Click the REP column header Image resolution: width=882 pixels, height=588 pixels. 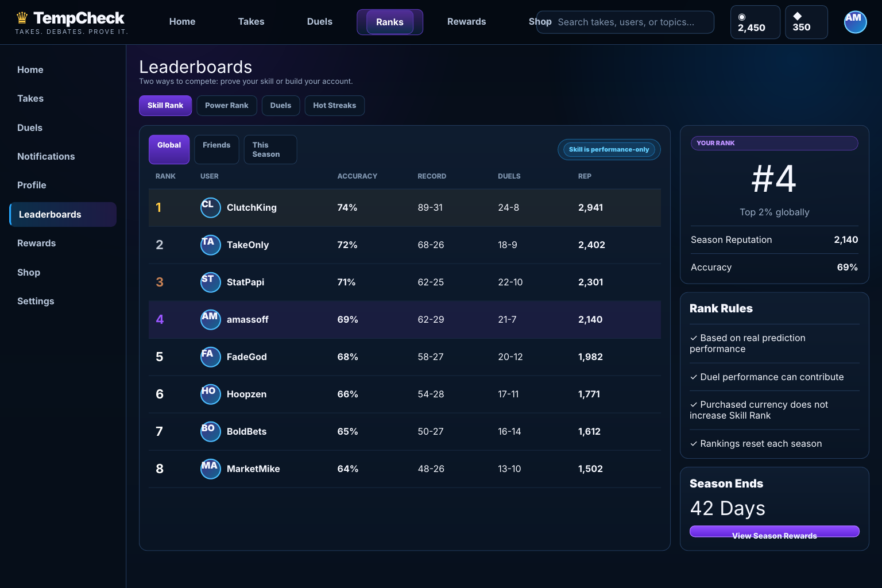(x=585, y=176)
